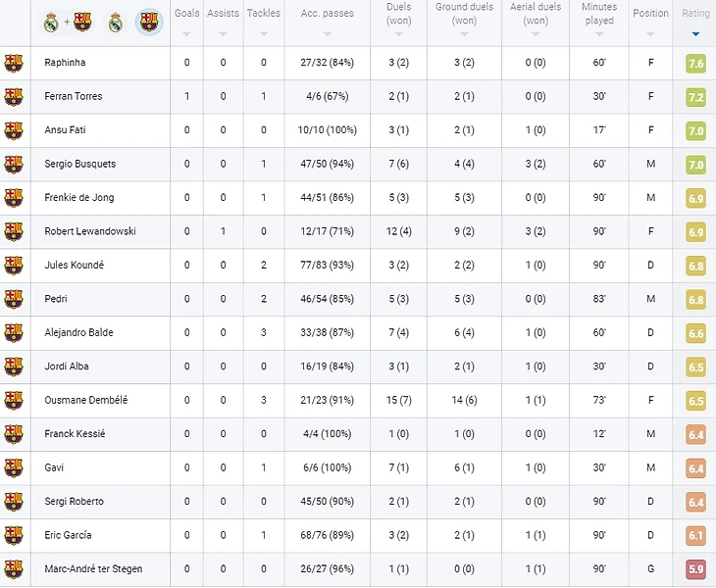Click the Minutes played column header
Viewport: 716px width, 588px height.
click(x=599, y=14)
